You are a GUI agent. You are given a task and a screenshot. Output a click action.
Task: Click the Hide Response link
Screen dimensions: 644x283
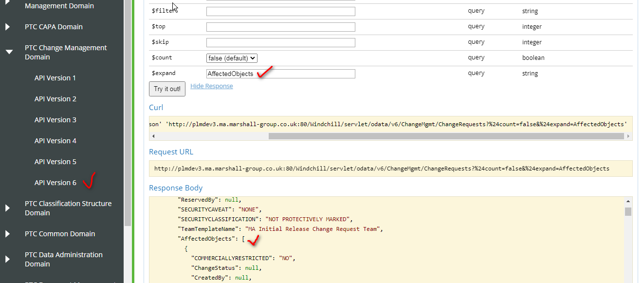(211, 86)
